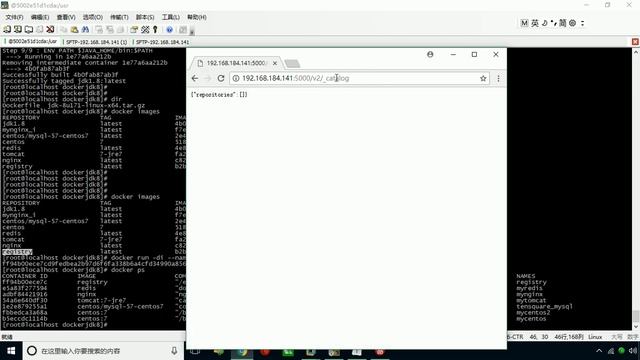The height and width of the screenshot is (360, 640).
Task: Open the 查看(V) menu
Action: pyautogui.click(x=66, y=17)
